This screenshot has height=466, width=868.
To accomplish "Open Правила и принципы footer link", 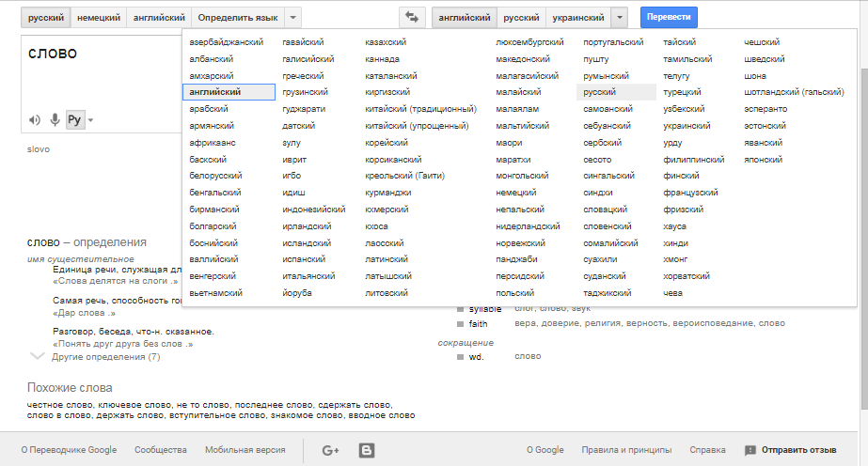I will (626, 450).
